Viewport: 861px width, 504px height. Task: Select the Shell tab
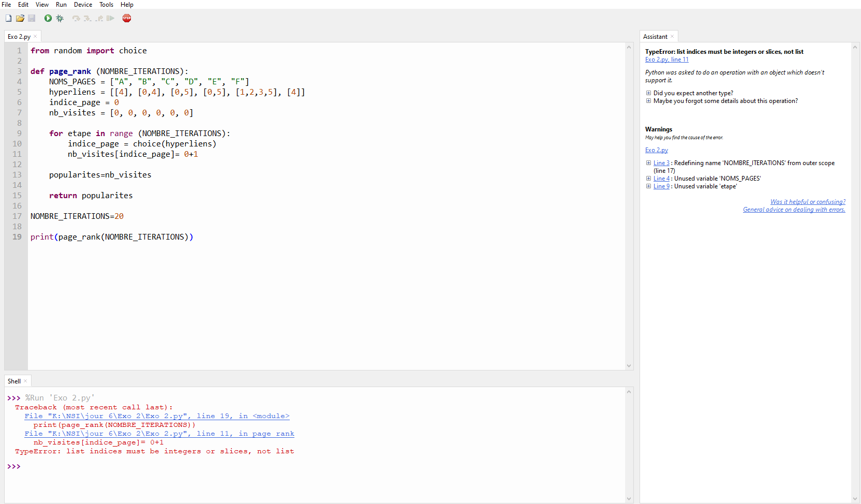[x=14, y=381]
